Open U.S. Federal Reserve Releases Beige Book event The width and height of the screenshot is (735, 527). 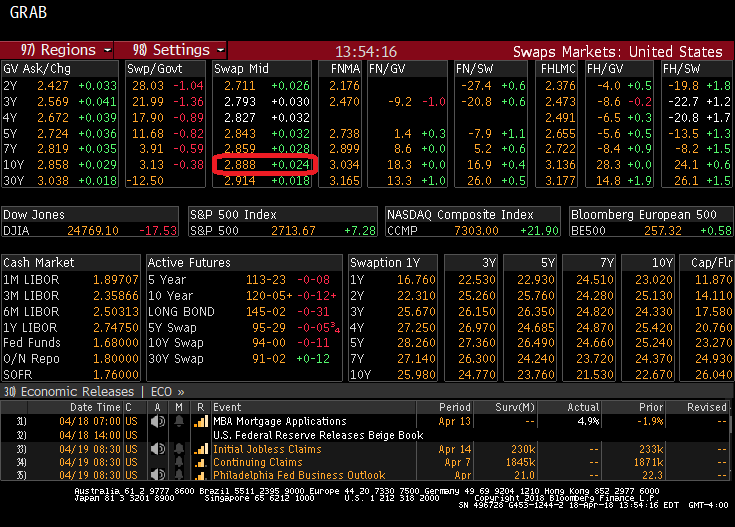318,435
